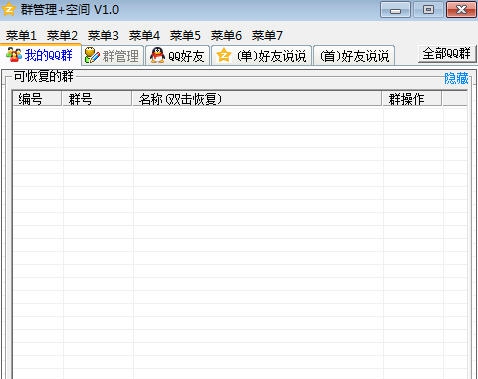Click the star icon on (单)好友说说 tab
This screenshot has height=379, width=478.
[224, 55]
